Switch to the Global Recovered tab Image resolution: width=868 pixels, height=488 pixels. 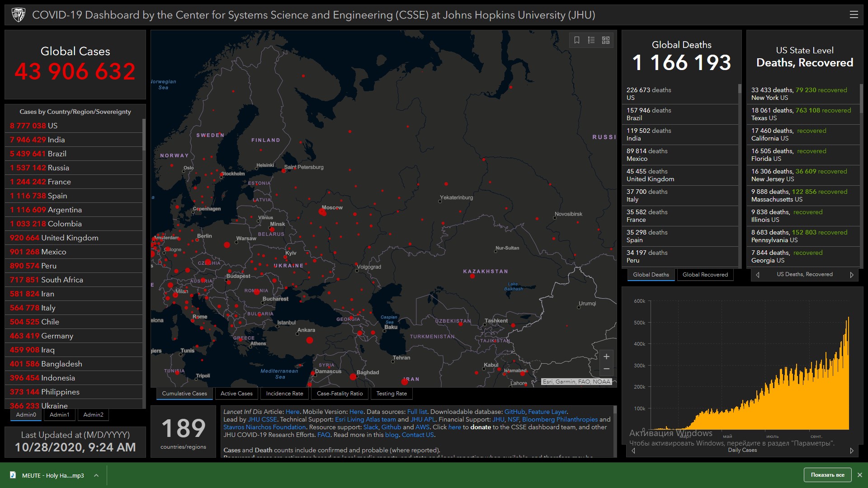[705, 275]
